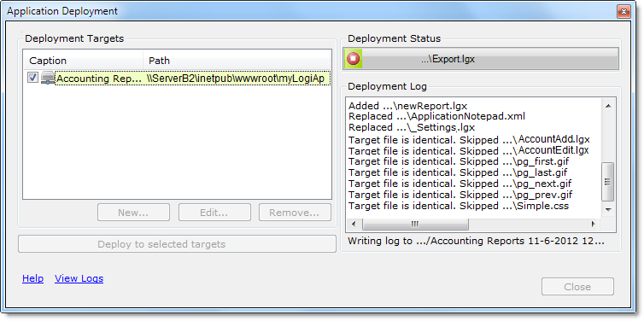This screenshot has width=644, height=321.
Task: Click log line Replaced ...\_Settings.lgx
Action: click(412, 127)
